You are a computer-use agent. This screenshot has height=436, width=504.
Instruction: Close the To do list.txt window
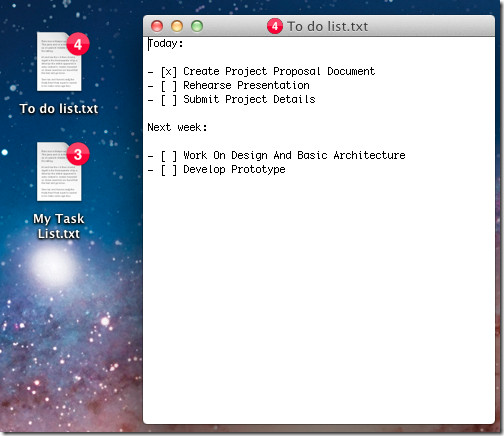157,26
